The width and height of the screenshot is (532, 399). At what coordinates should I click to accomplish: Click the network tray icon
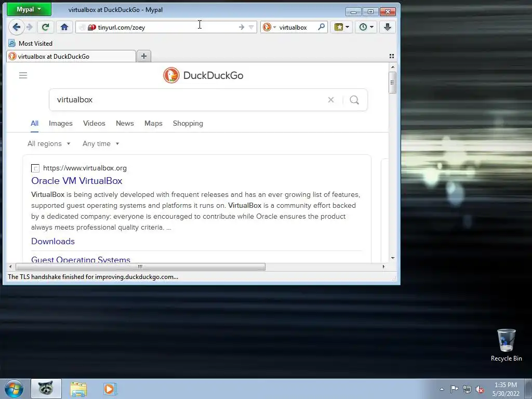click(467, 389)
